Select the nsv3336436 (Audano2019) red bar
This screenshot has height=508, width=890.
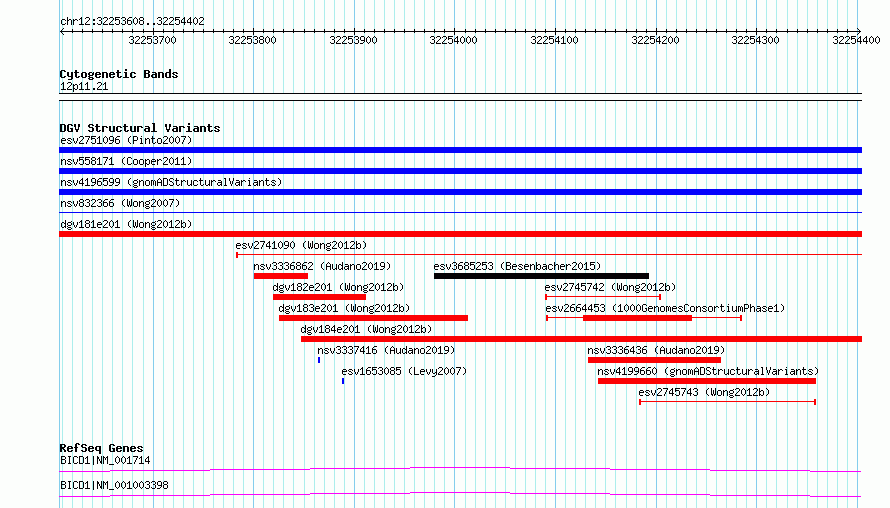click(x=654, y=360)
